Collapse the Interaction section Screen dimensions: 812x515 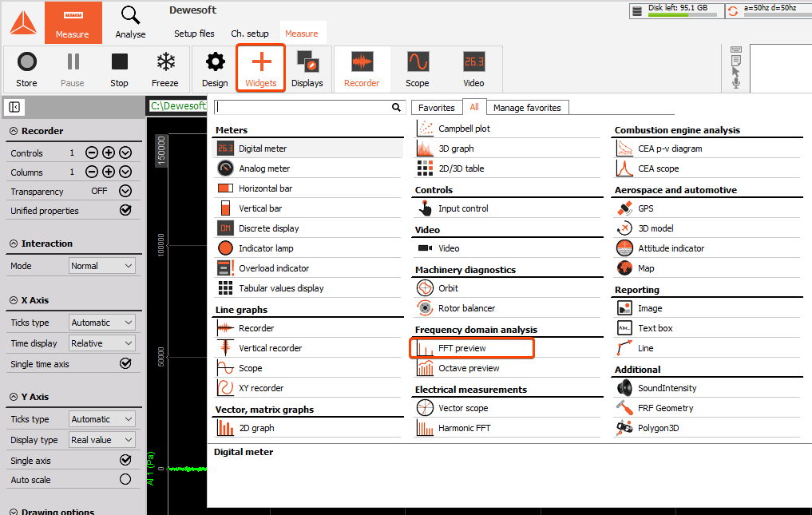14,244
